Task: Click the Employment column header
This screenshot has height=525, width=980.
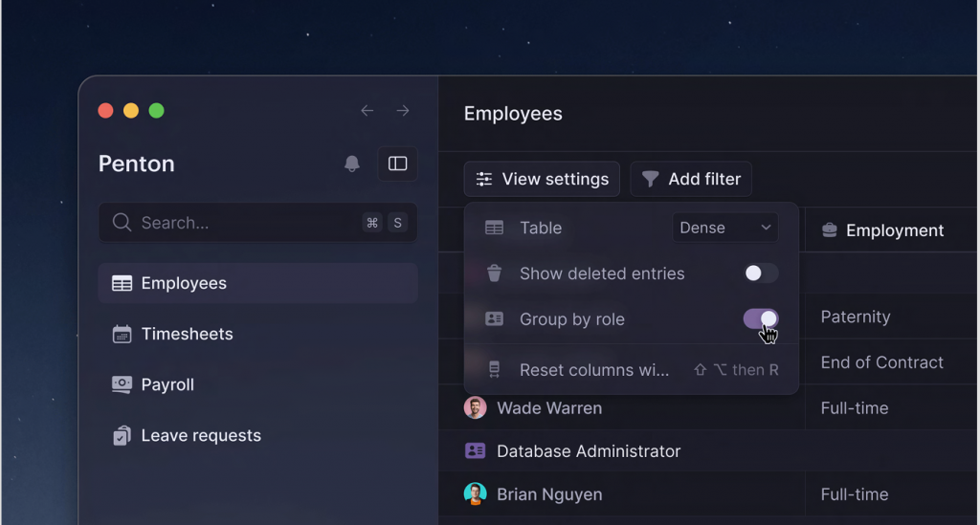Action: [894, 230]
